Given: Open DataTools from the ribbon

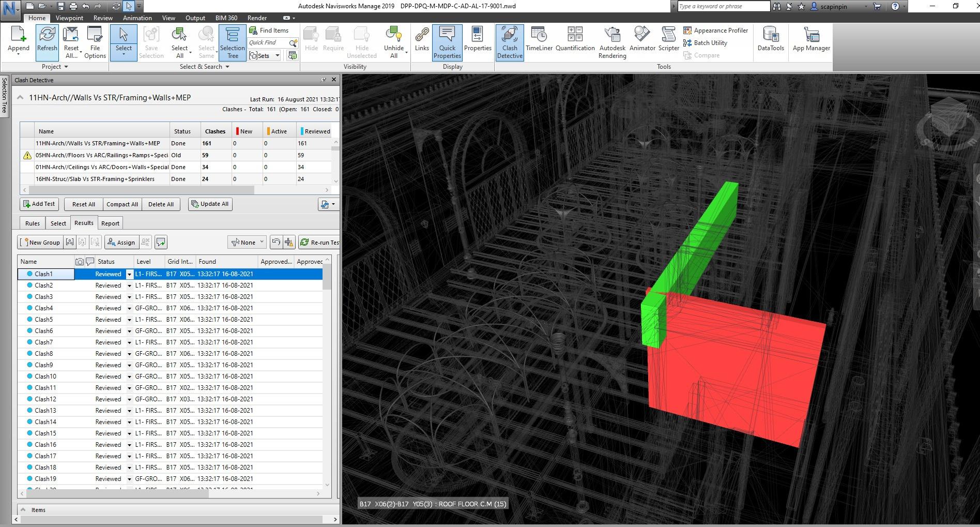Looking at the screenshot, I should pyautogui.click(x=771, y=40).
